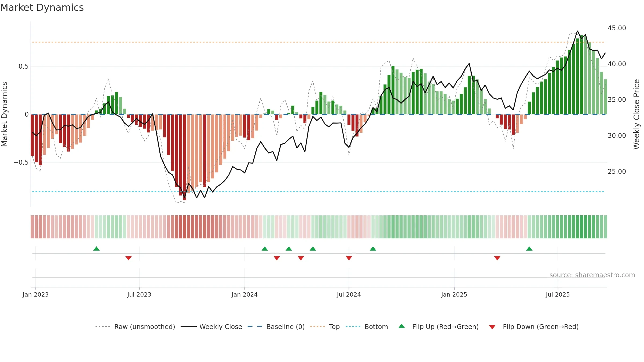Toggle the Top legend entry
644x362 pixels.
(x=325, y=327)
